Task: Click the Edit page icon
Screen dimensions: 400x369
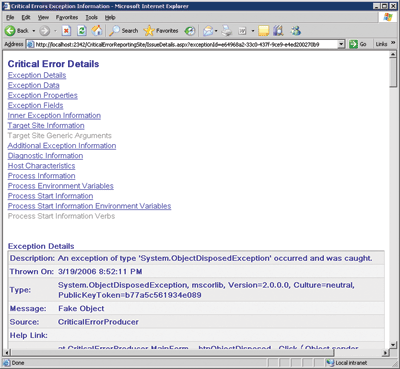Action: (242, 31)
